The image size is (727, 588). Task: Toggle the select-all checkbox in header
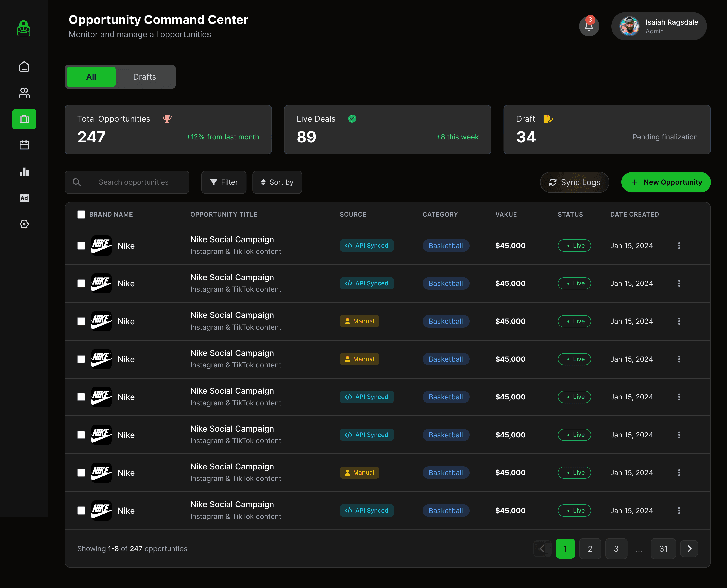click(81, 215)
